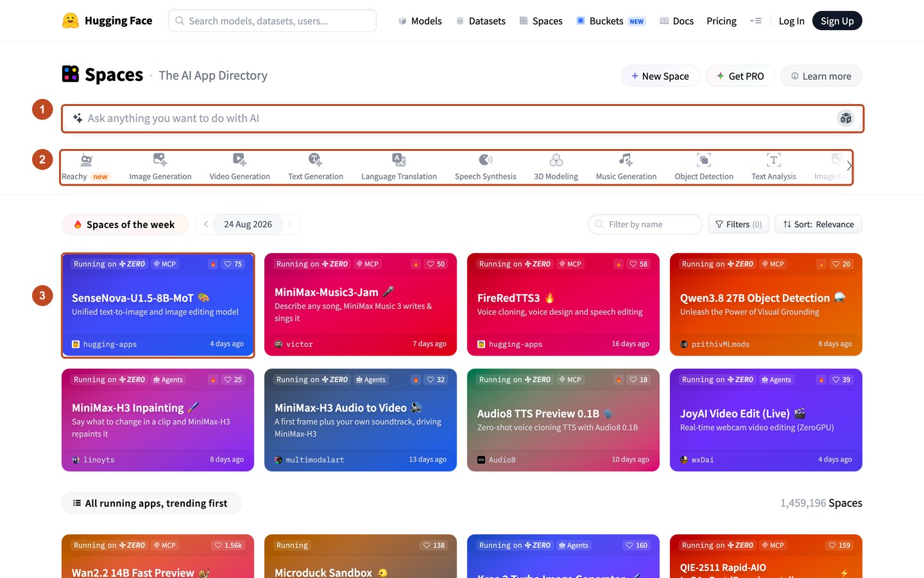Viewport: 924px width, 578px height.
Task: Click All running apps, trending first
Action: (x=151, y=503)
